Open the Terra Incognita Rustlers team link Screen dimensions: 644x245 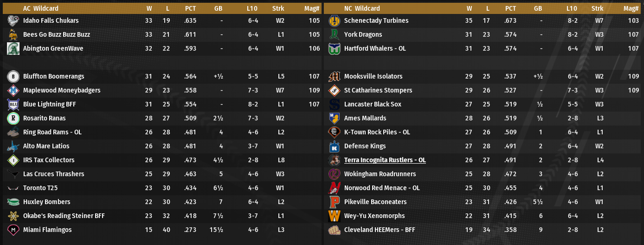[385, 160]
